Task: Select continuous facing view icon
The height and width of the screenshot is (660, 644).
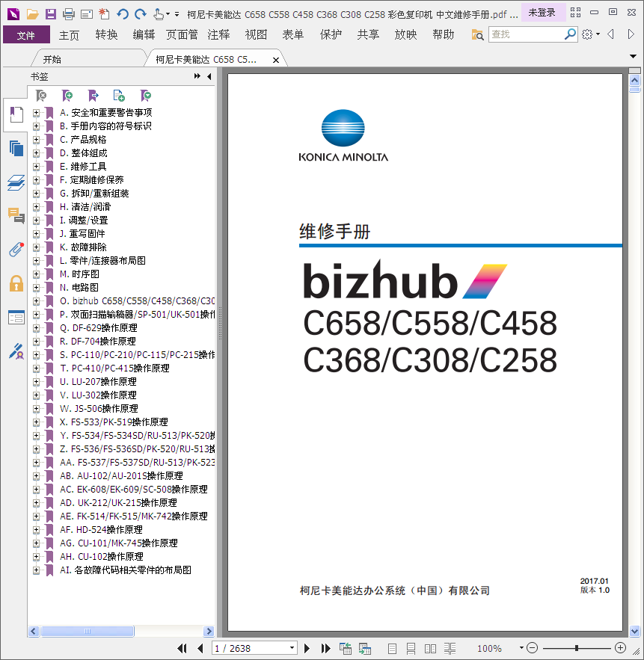Action: click(450, 648)
